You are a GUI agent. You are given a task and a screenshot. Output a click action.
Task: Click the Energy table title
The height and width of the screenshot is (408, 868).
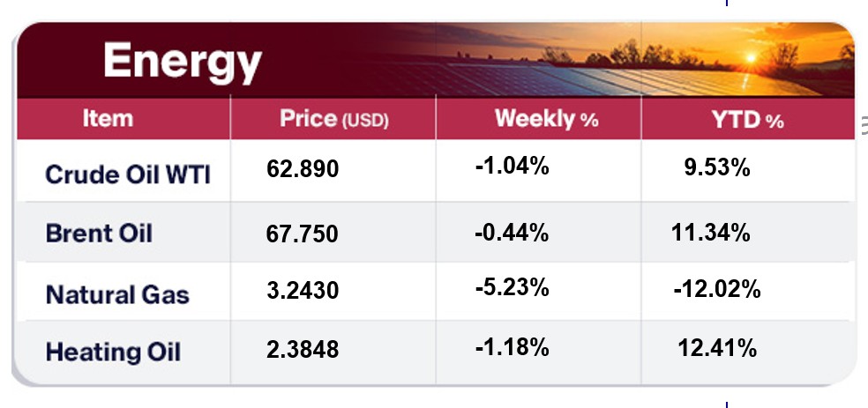point(182,62)
